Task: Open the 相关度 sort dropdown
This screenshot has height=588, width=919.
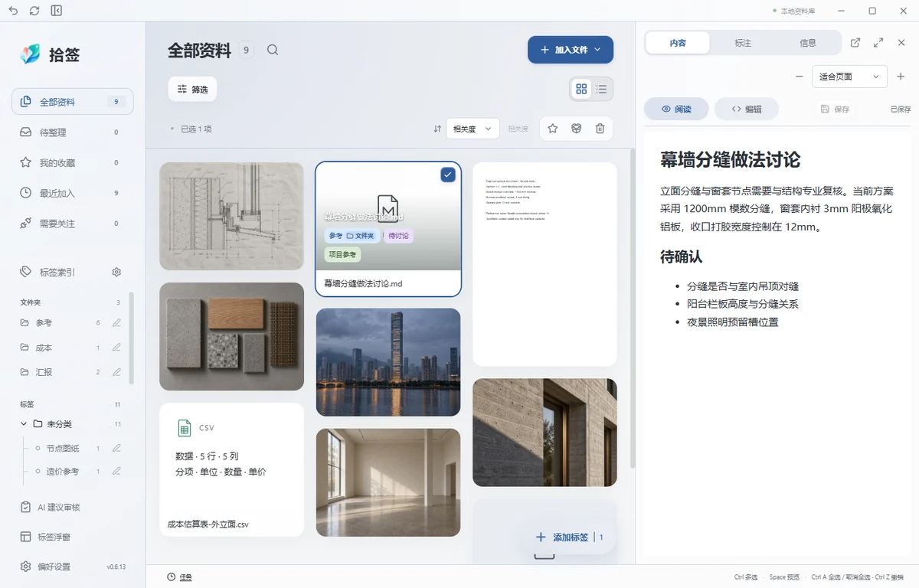Action: point(473,129)
